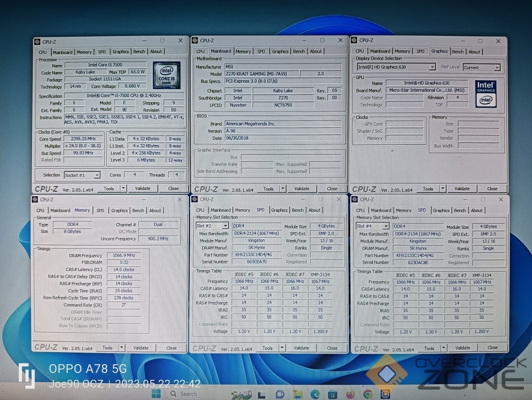Click 'Micro-Star International Co., Ltd. (MSI)' board manuf field
Viewport: 532px width, 400px height.
(427, 90)
